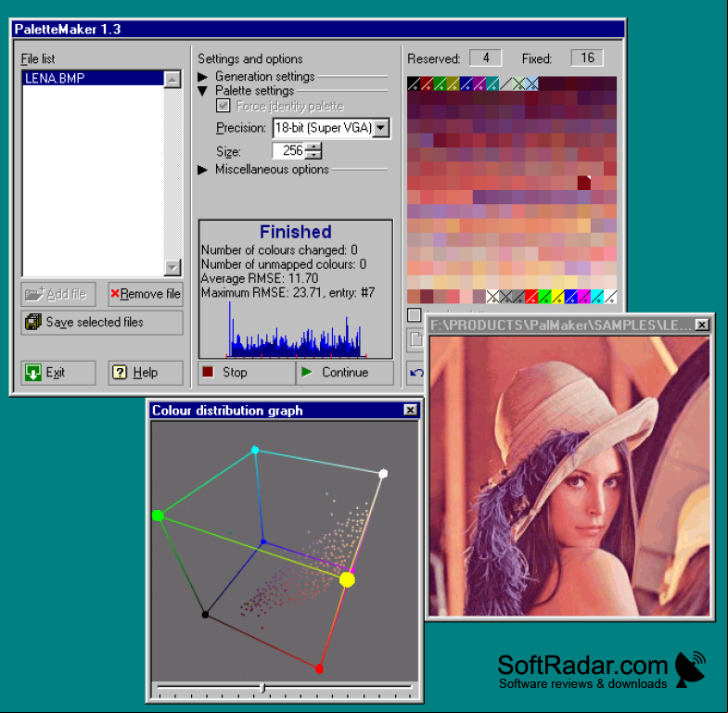Click the red square Stop icon
Viewport: 728px width, 713px height.
[x=208, y=372]
